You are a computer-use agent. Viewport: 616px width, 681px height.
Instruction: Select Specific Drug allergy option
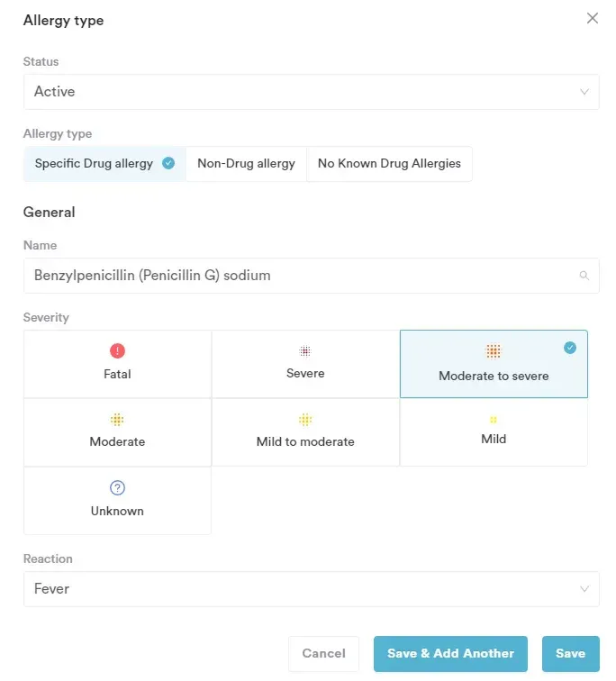coord(104,164)
